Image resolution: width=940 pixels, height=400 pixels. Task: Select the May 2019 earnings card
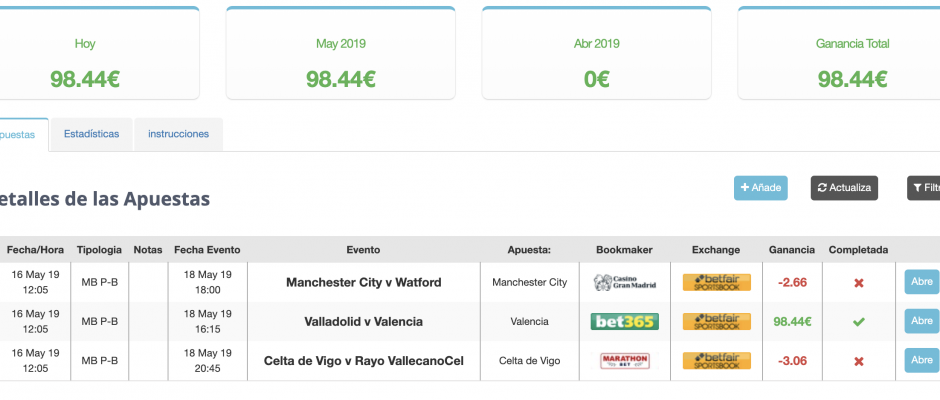coord(341,53)
